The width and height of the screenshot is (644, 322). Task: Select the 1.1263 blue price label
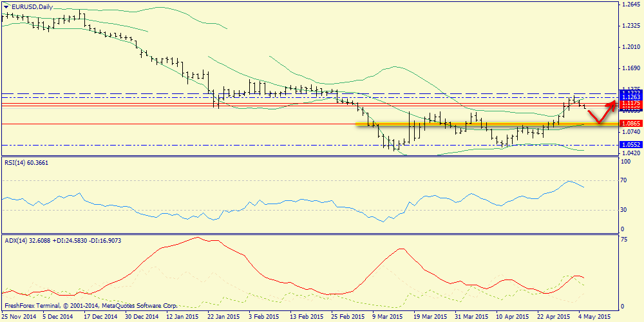[630, 98]
